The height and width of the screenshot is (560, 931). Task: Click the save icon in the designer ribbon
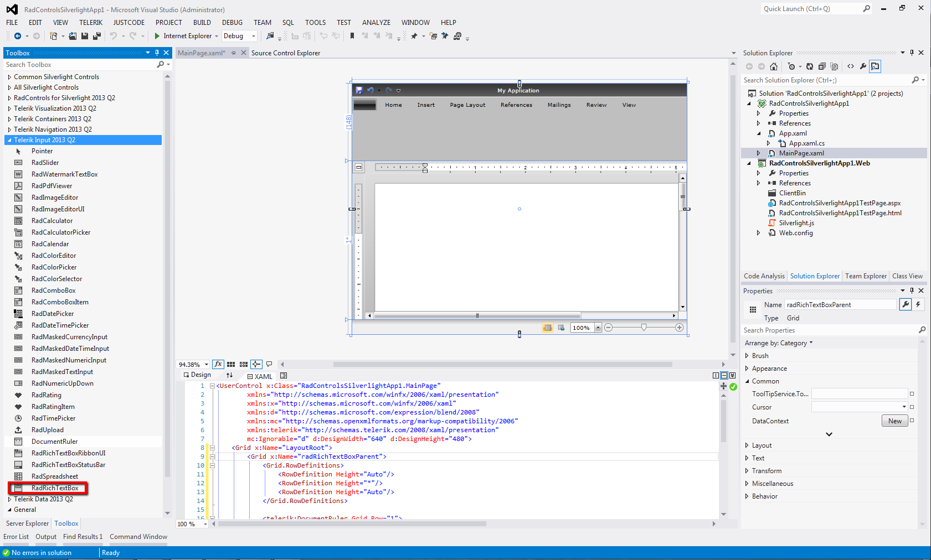coord(359,90)
